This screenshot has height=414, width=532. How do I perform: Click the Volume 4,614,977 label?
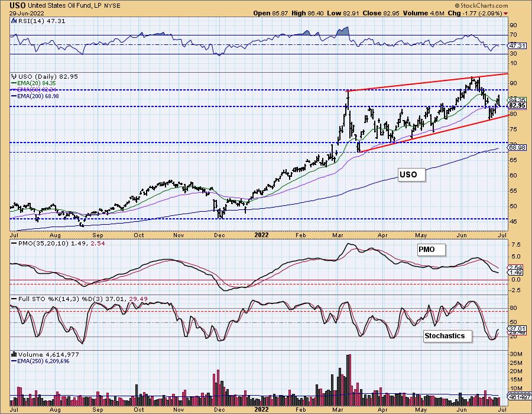46,355
